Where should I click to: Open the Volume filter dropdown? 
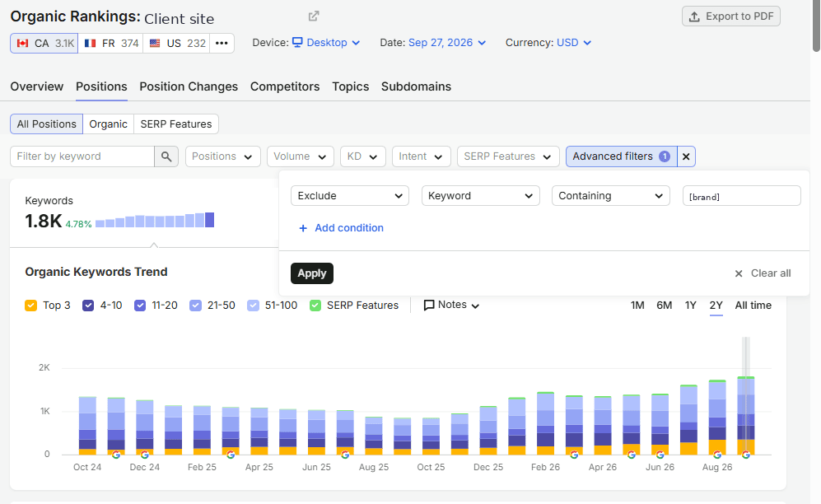(x=300, y=156)
